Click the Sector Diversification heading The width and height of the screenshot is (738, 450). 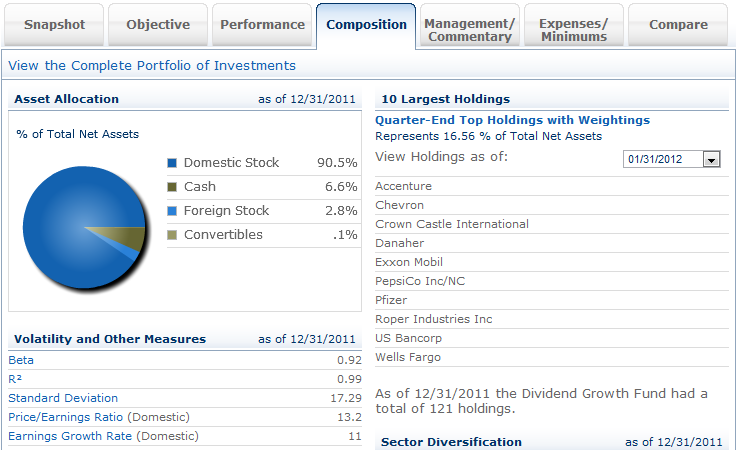(451, 442)
